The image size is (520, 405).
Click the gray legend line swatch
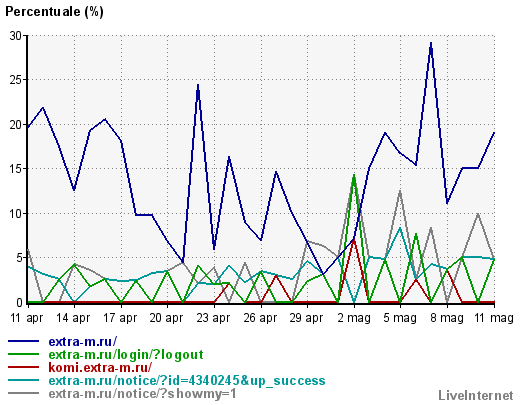click(x=23, y=393)
